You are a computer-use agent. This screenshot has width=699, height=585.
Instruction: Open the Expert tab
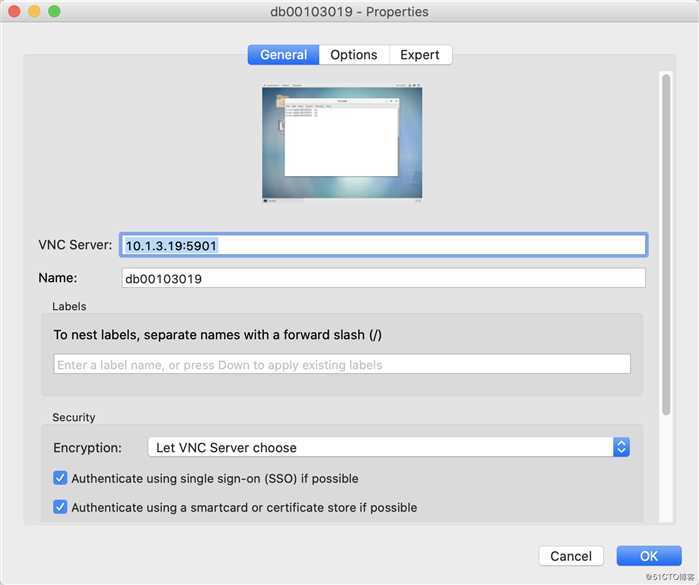(420, 55)
